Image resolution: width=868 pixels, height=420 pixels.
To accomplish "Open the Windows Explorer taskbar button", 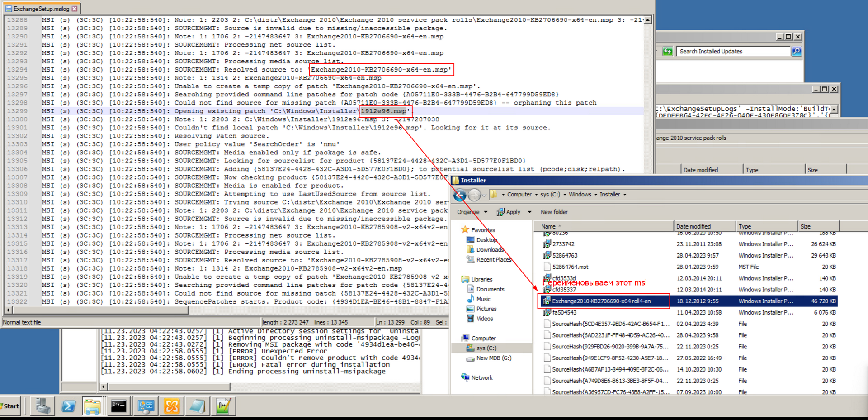I will [93, 406].
